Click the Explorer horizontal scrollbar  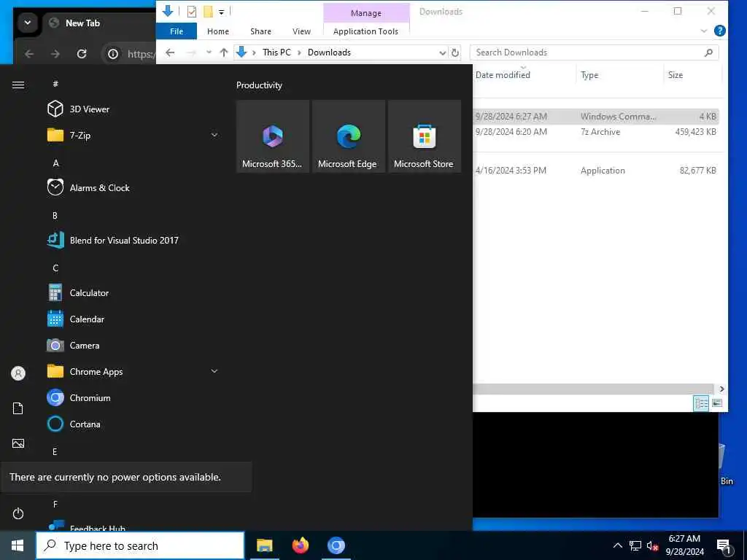[592, 389]
